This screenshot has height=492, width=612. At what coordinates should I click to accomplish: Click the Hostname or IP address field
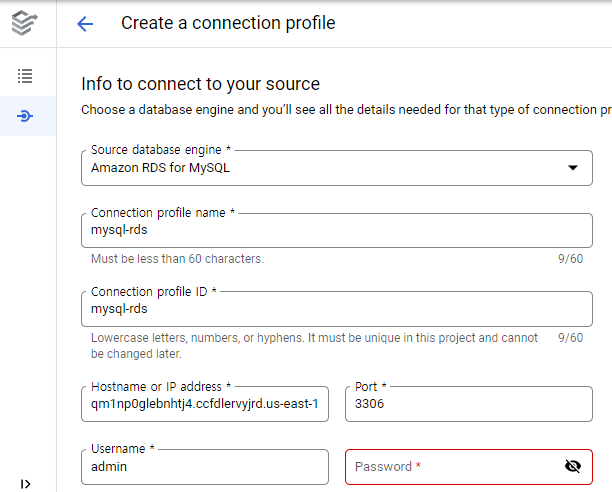coord(205,404)
